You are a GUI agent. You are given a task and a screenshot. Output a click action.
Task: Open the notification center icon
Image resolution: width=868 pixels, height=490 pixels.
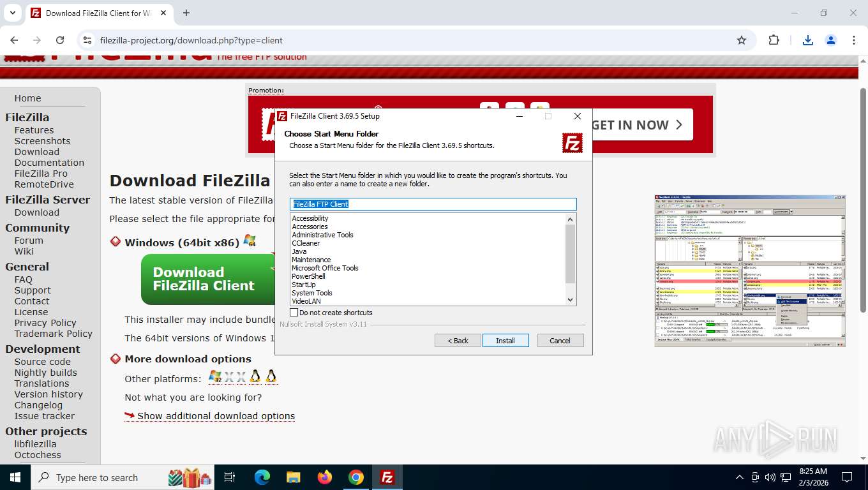[847, 477]
